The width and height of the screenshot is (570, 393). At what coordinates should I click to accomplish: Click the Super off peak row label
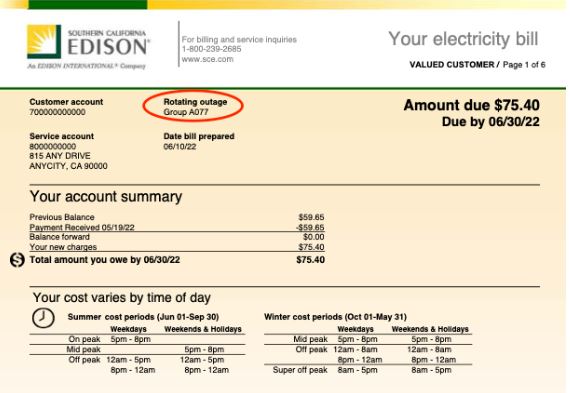click(x=300, y=370)
